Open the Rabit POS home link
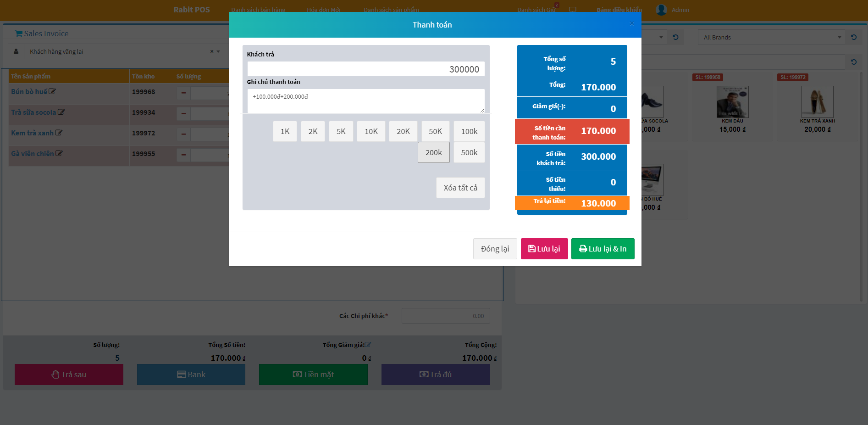 pyautogui.click(x=192, y=10)
